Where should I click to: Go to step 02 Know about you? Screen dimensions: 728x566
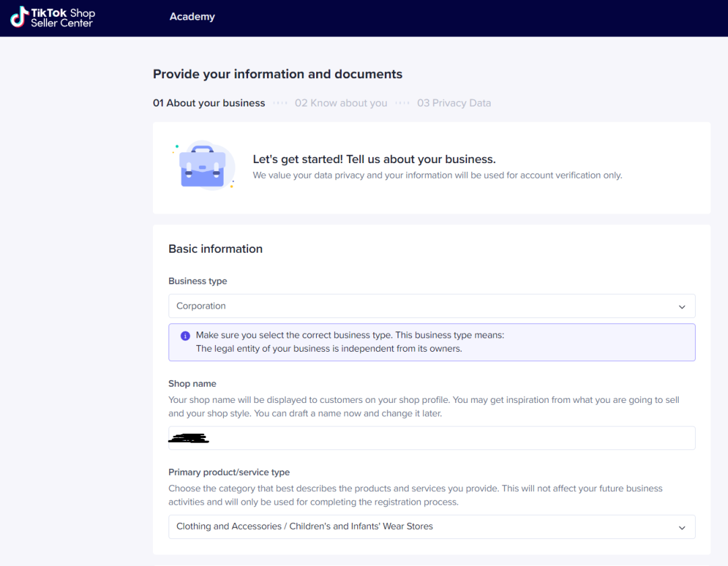pos(341,103)
